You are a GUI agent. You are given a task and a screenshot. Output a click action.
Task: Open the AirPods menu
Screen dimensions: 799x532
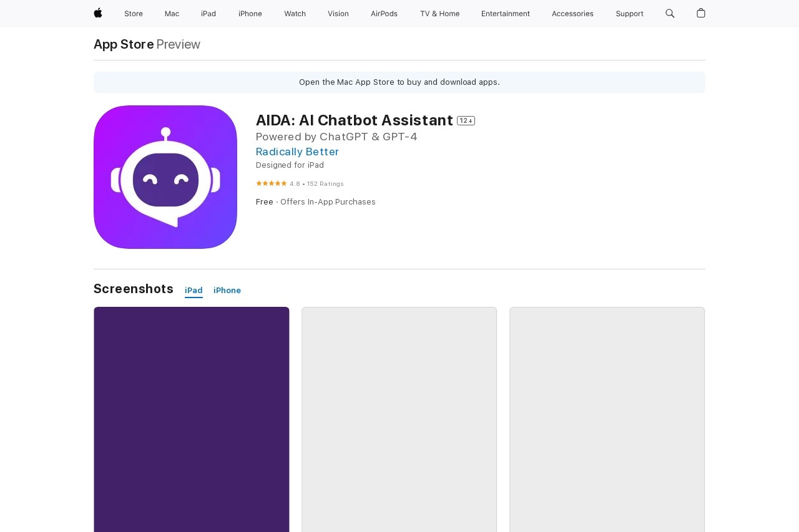[x=384, y=14]
